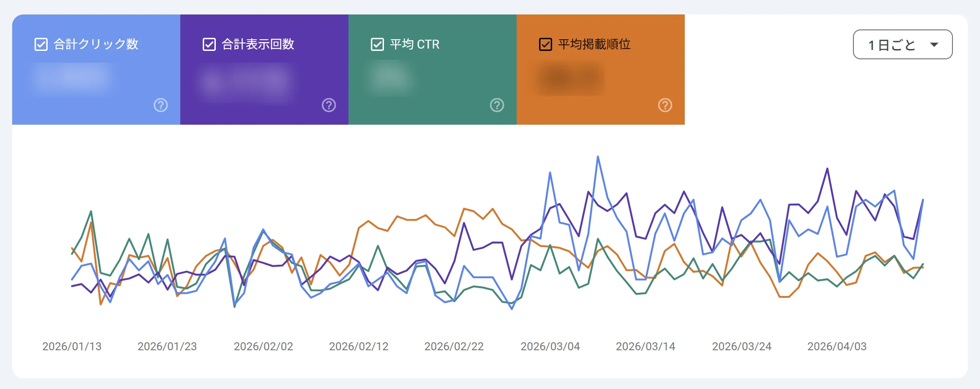Click the 2026/01/13 date label
This screenshot has width=980, height=389.
(72, 347)
